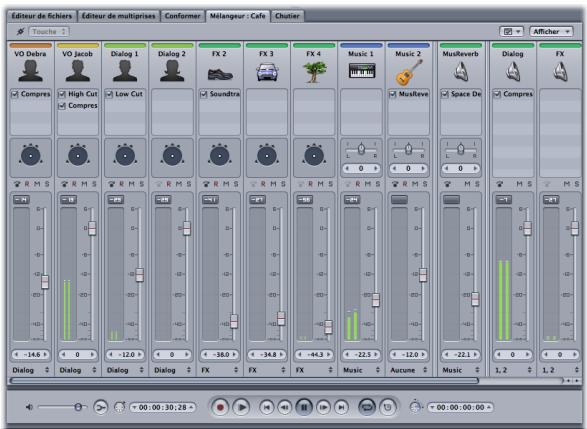Toggle Soundtra effect on FX 2

(x=204, y=94)
